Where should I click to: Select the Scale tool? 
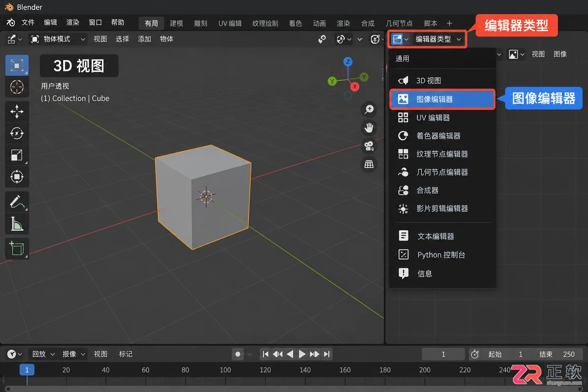(17, 155)
